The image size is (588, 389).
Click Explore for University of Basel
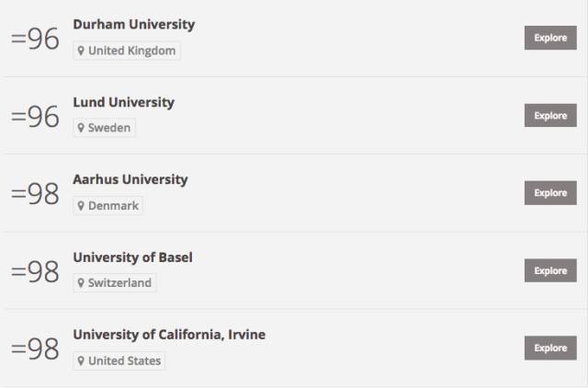point(550,270)
